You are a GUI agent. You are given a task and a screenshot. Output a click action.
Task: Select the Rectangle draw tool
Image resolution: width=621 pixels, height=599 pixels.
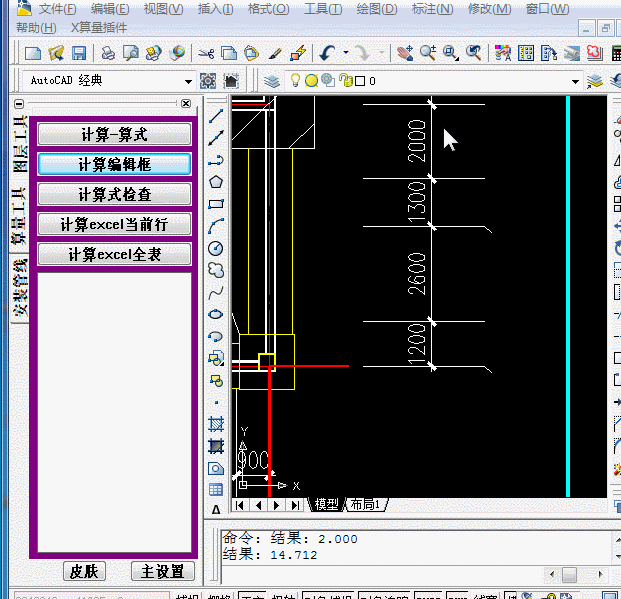pyautogui.click(x=216, y=204)
